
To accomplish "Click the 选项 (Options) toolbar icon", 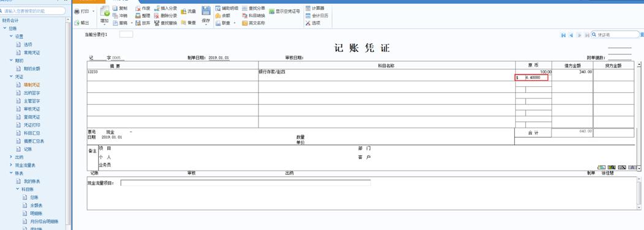I will tap(308, 23).
